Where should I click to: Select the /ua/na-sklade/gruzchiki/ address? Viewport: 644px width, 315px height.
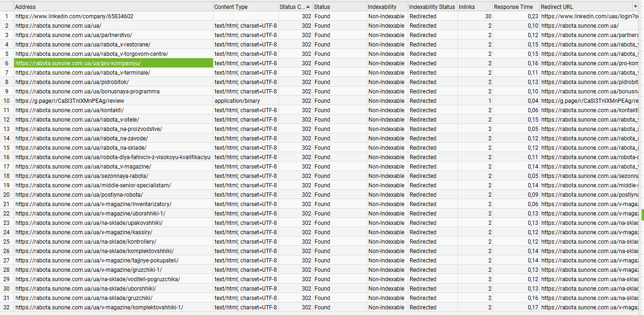(83, 298)
